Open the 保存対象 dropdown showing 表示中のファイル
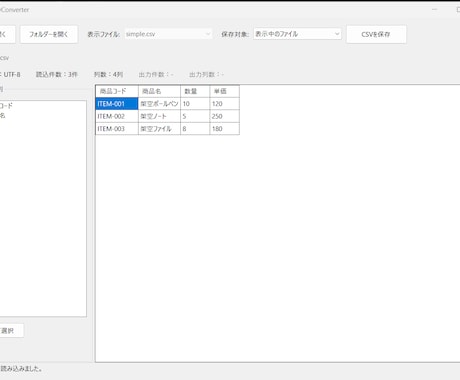 click(x=297, y=34)
